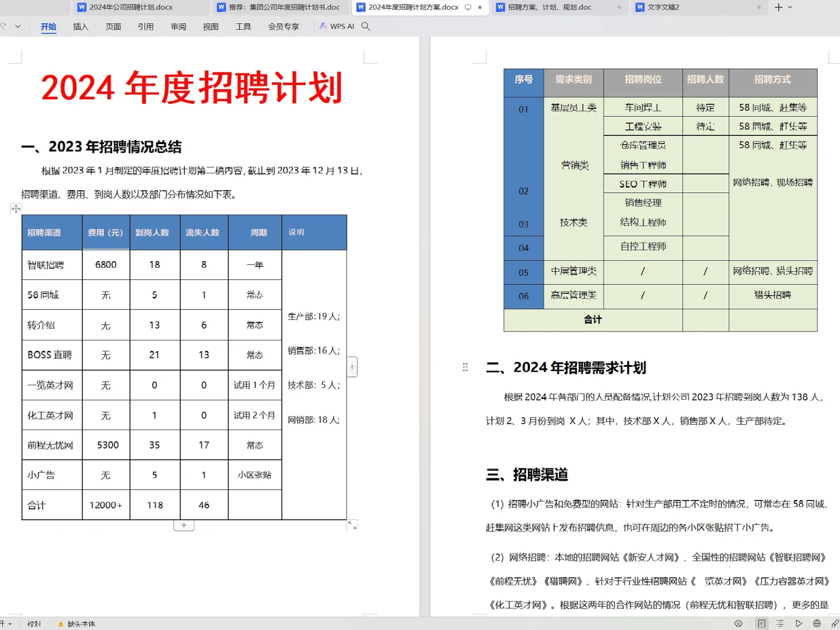
Task: Click the 12000+ total fee cell
Action: [x=106, y=505]
